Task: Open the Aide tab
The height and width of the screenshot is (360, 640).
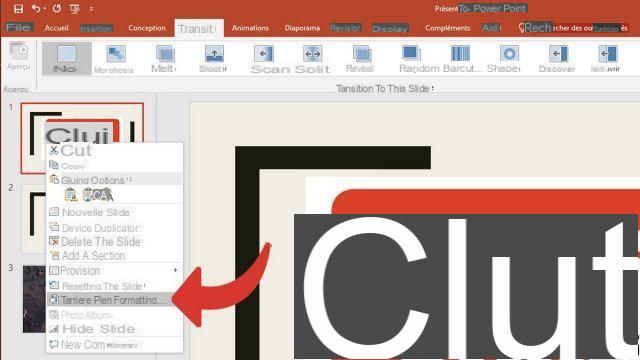Action: tap(491, 28)
